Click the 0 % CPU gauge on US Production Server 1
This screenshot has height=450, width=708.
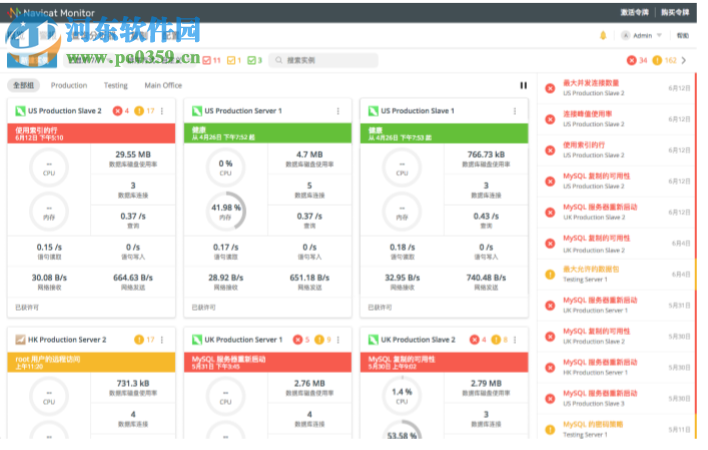226,167
